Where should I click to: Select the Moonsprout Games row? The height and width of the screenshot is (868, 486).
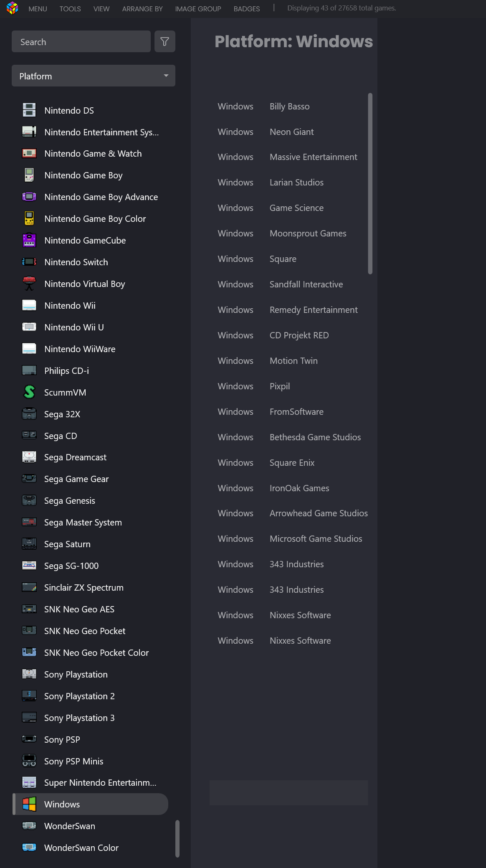tap(289, 233)
